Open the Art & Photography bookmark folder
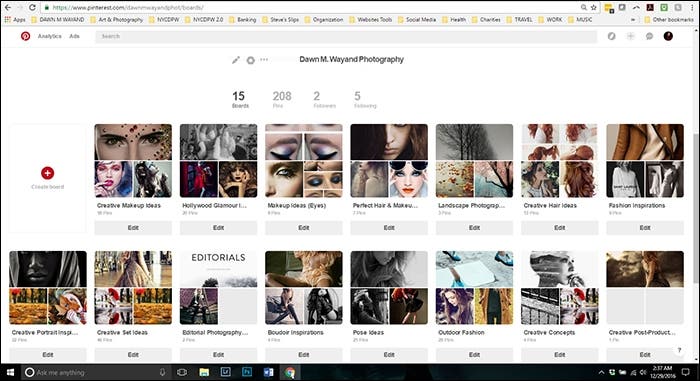 point(116,20)
